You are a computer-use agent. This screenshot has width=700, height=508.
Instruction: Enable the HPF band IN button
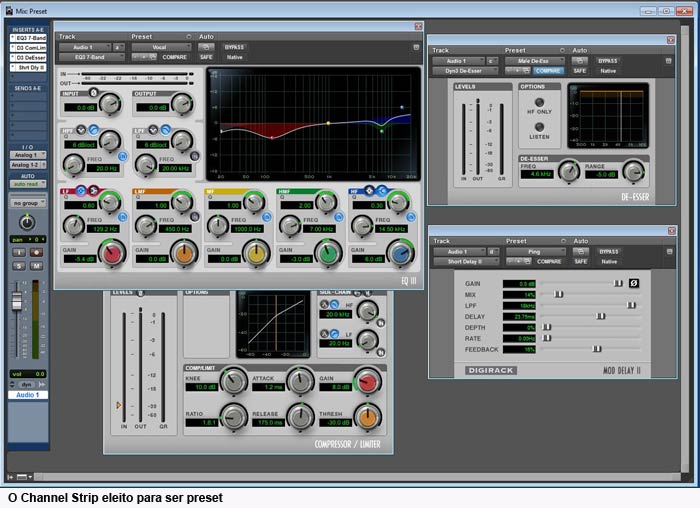coord(122,156)
